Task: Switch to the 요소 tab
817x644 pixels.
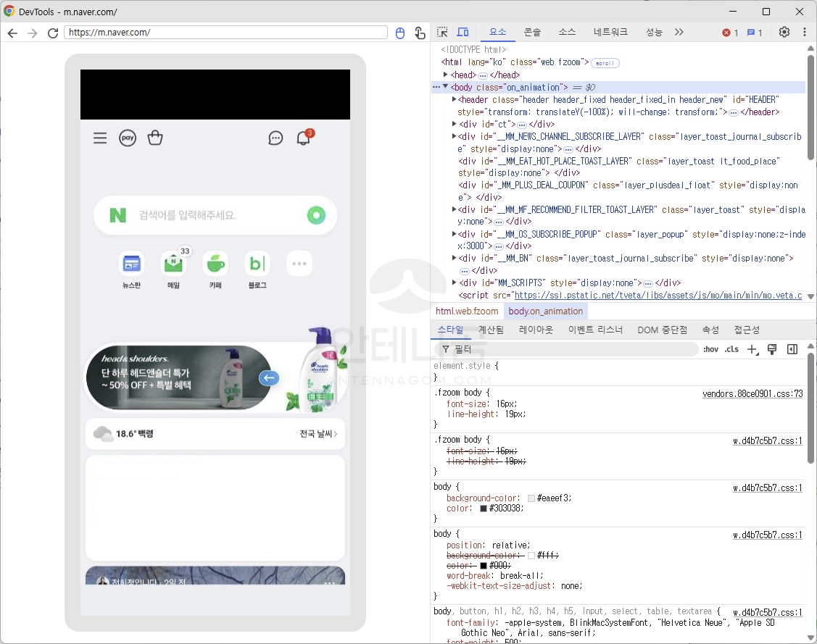Action: coord(497,33)
